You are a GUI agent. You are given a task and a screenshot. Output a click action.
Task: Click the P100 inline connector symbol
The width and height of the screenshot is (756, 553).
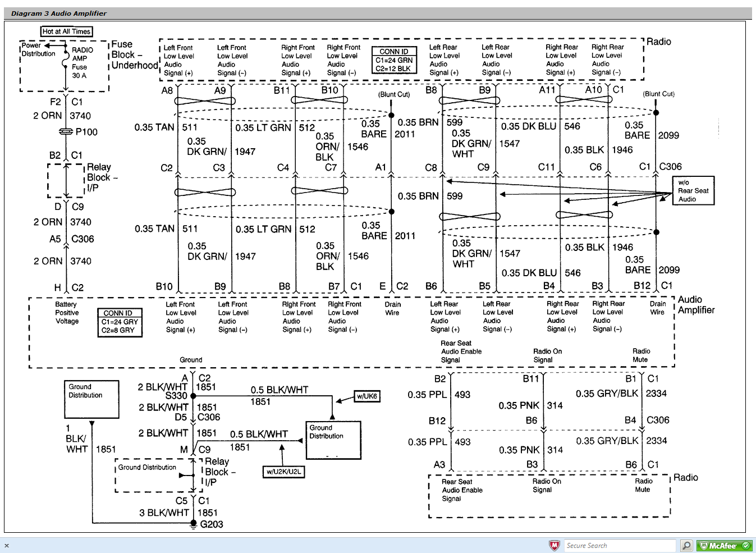pyautogui.click(x=65, y=132)
